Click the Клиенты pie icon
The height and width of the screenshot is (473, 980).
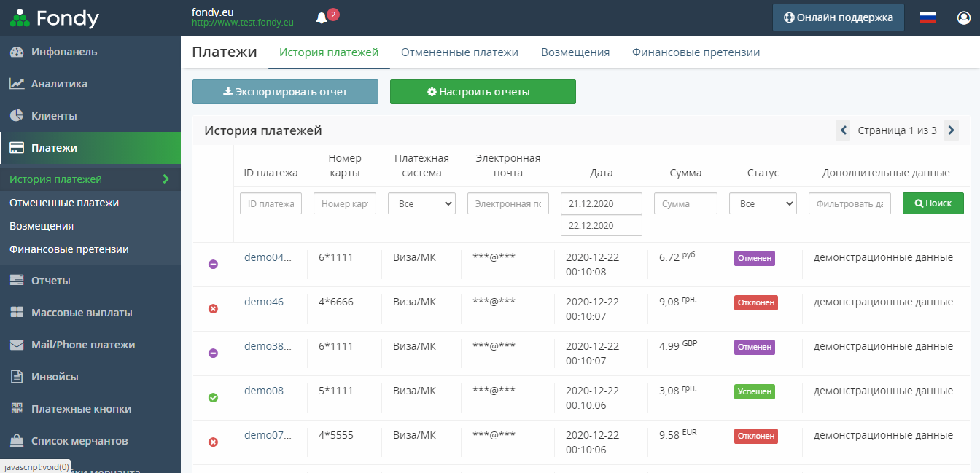(x=17, y=116)
